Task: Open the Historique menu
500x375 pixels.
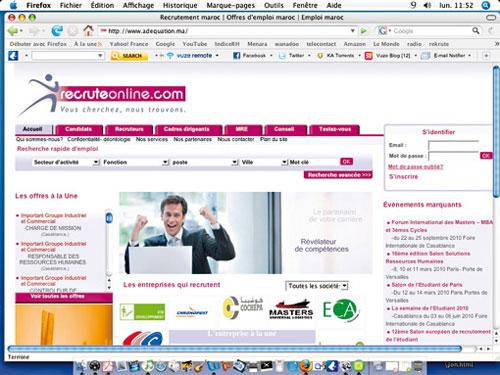Action: (180, 5)
